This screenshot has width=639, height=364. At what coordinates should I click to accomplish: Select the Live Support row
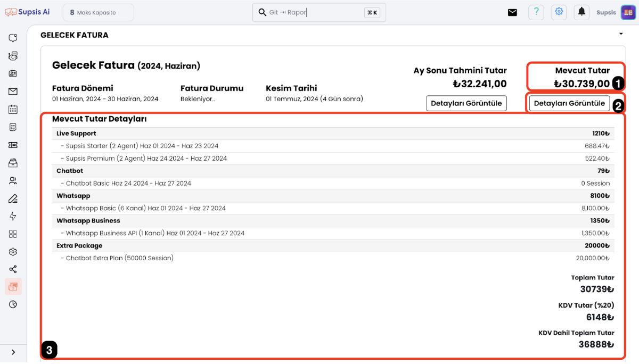[x=333, y=134]
